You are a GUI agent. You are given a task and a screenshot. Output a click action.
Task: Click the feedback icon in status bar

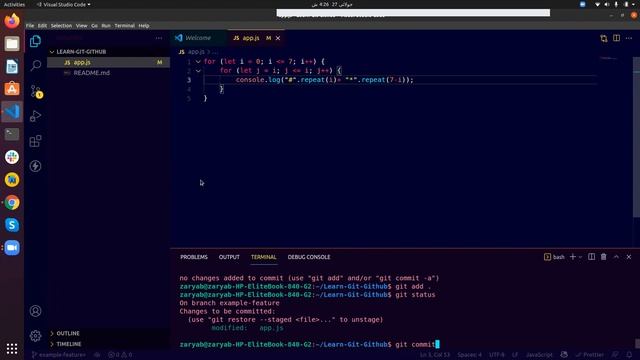(x=615, y=355)
